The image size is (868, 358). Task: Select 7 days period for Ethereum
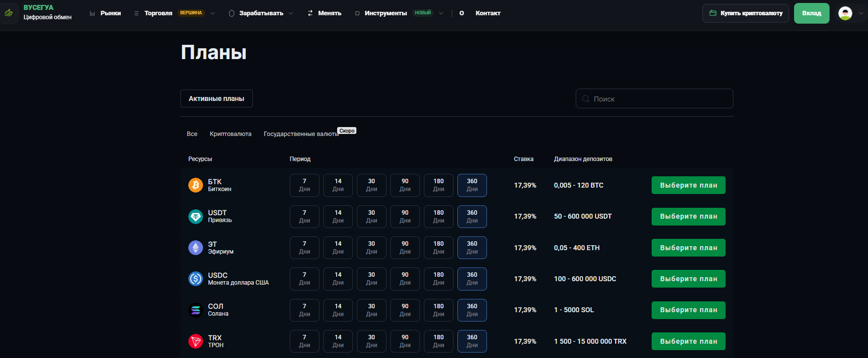(x=305, y=248)
